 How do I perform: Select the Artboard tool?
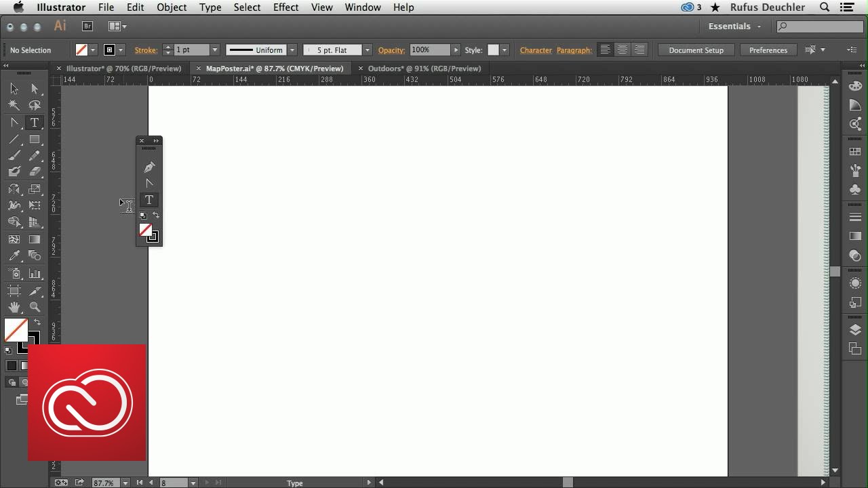tap(14, 291)
